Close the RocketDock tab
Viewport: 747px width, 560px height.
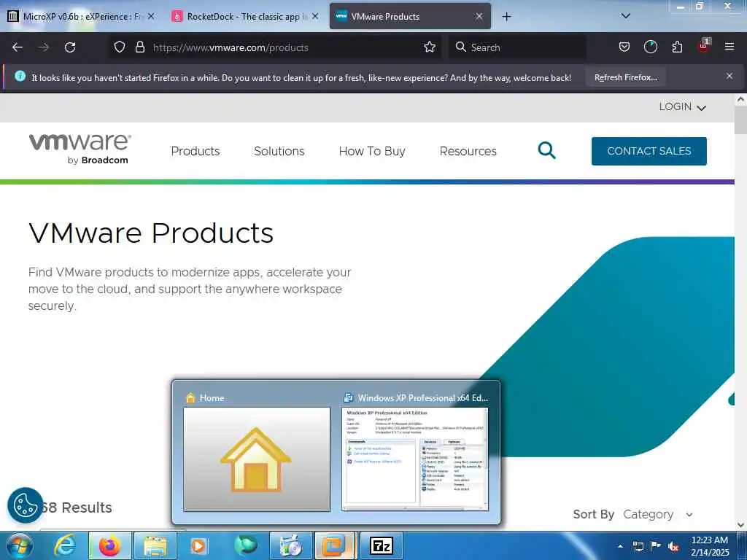click(x=315, y=16)
